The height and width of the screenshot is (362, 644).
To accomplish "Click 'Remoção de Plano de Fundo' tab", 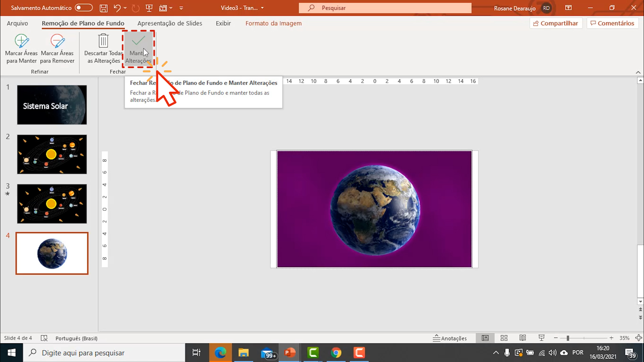I will 83,23.
